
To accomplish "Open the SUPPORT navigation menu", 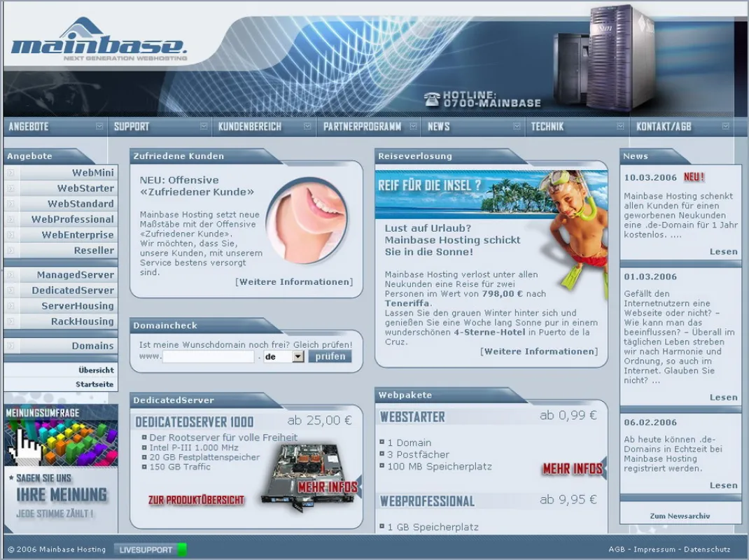I will 132,127.
